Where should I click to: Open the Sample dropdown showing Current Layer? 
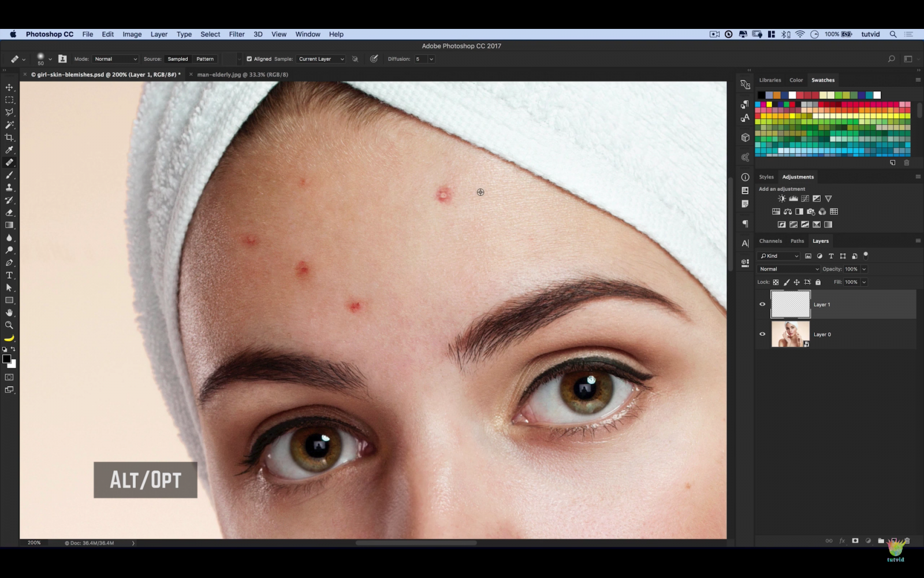click(321, 58)
